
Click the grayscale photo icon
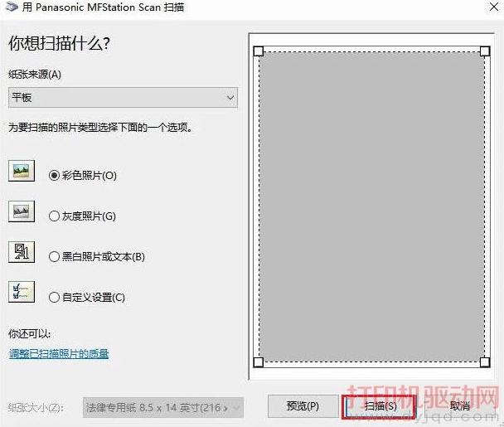point(21,212)
